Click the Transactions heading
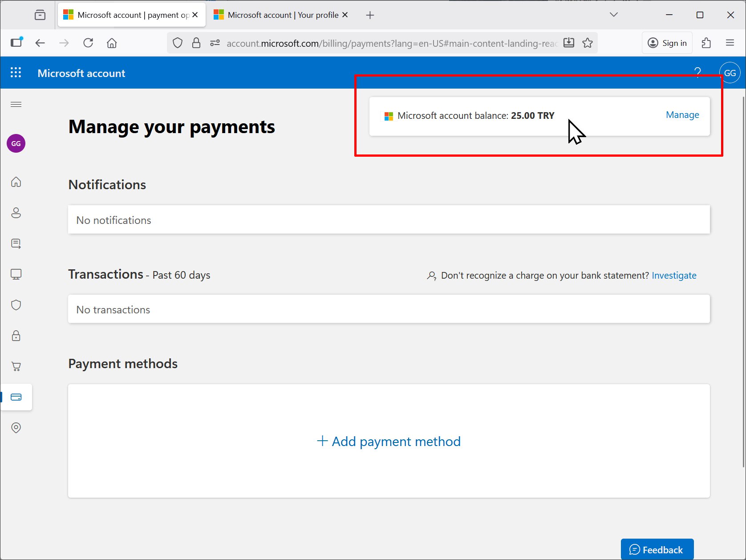746x560 pixels. (106, 274)
